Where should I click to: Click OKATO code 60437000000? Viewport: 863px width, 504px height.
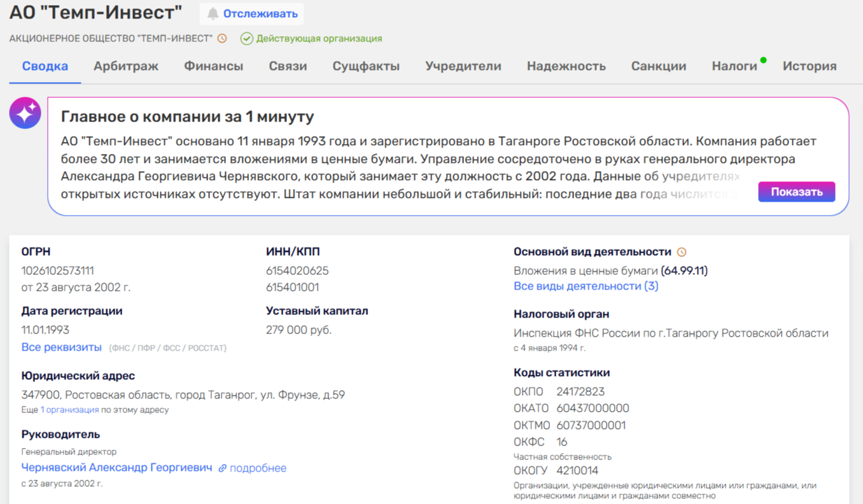pos(593,408)
